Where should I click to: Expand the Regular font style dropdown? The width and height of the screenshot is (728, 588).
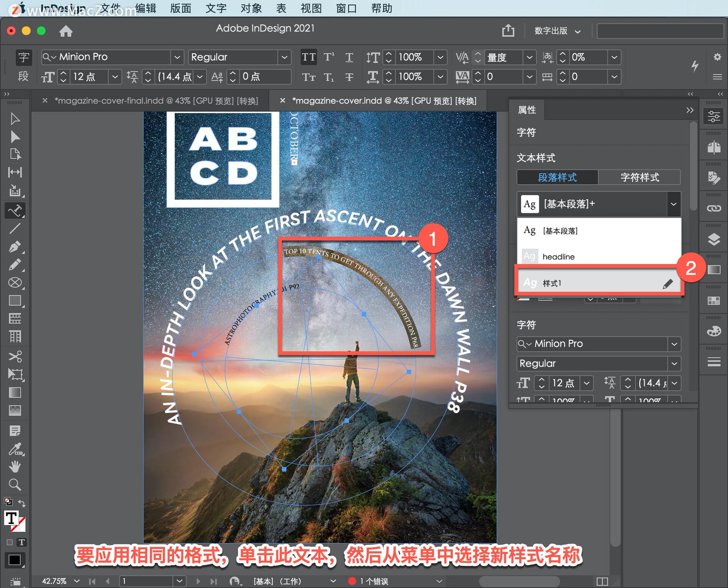pos(285,57)
